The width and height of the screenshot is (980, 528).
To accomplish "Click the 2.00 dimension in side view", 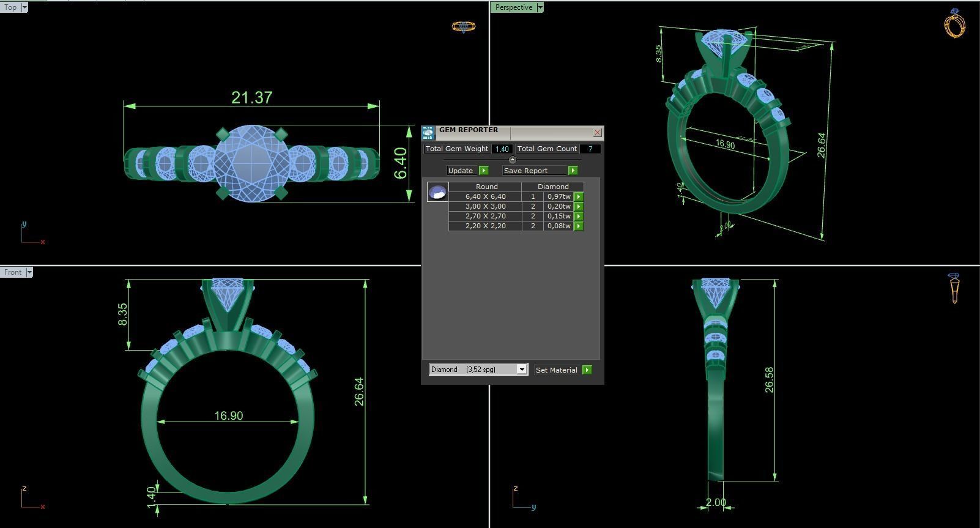I will tap(715, 503).
